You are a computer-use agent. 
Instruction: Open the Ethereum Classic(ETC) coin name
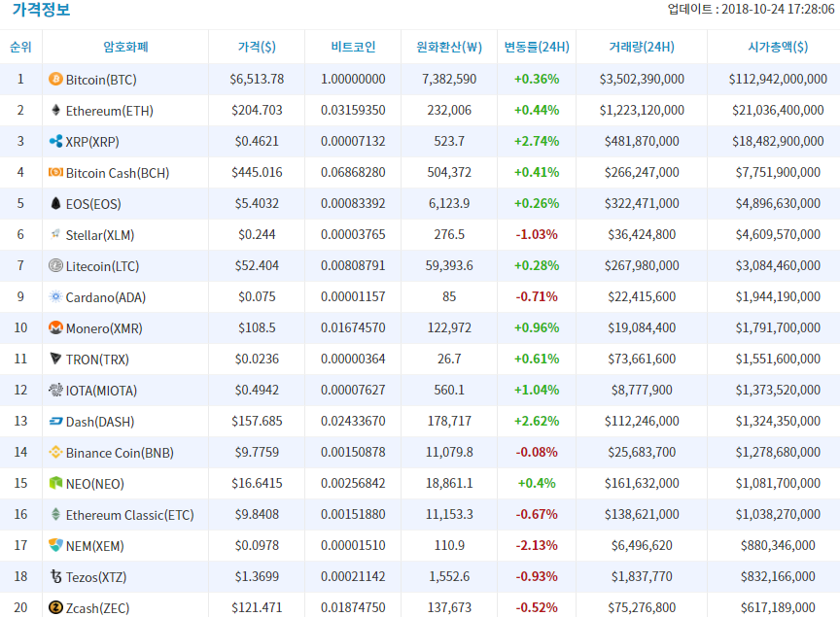coord(129,515)
